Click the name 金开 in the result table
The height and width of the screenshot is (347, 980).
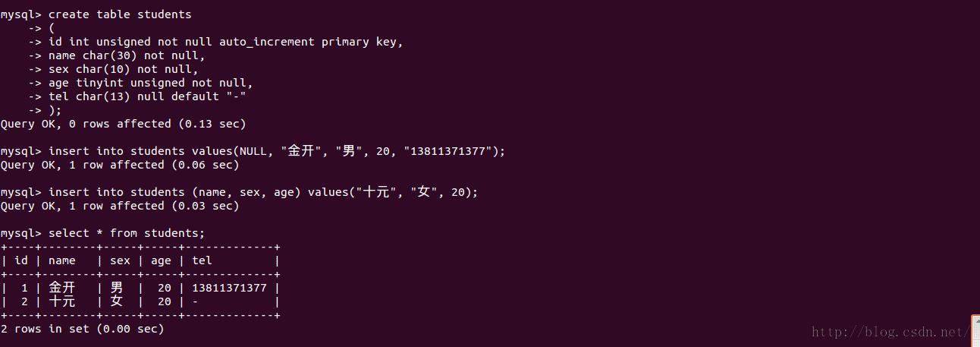click(62, 288)
